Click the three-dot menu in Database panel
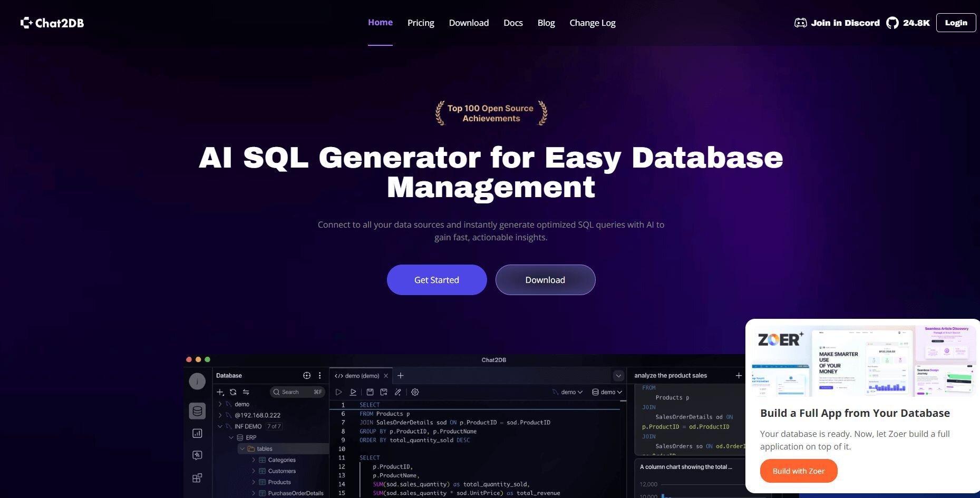This screenshot has width=980, height=498. (x=319, y=376)
